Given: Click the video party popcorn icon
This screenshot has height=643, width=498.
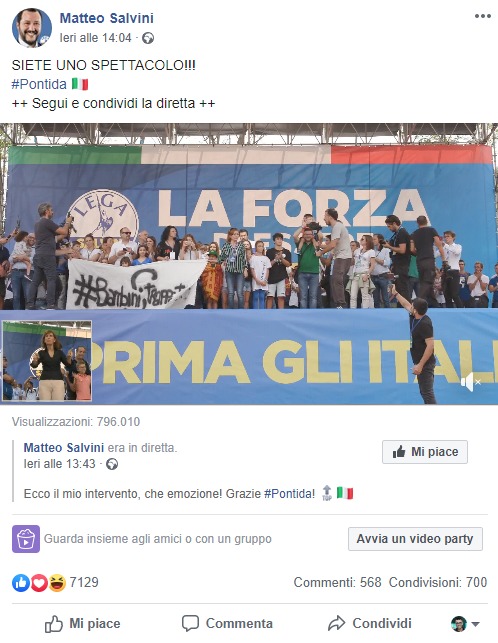Looking at the screenshot, I should 26,539.
